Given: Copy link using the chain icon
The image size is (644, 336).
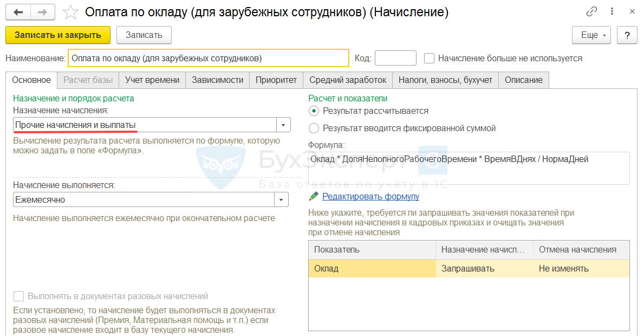Looking at the screenshot, I should 592,12.
